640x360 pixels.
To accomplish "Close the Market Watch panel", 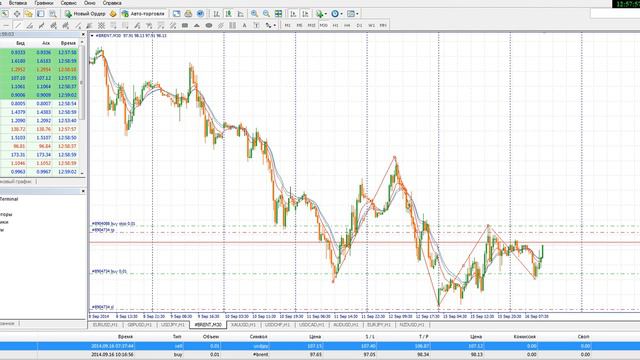I will [83, 34].
